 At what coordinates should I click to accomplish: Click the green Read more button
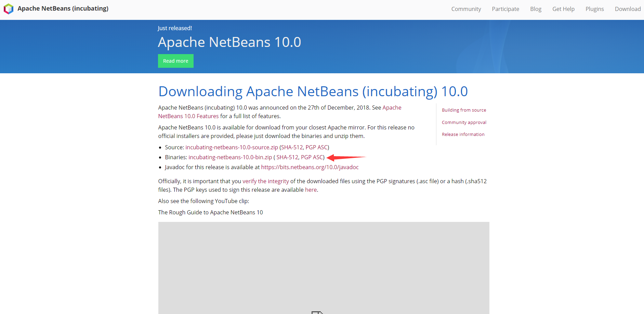tap(176, 61)
